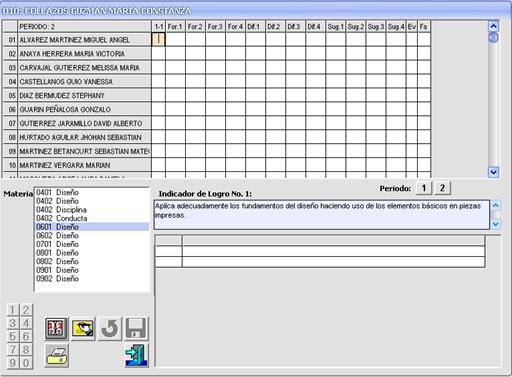Click up arrow of indicador text box
The height and width of the screenshot is (377, 512).
tap(496, 206)
